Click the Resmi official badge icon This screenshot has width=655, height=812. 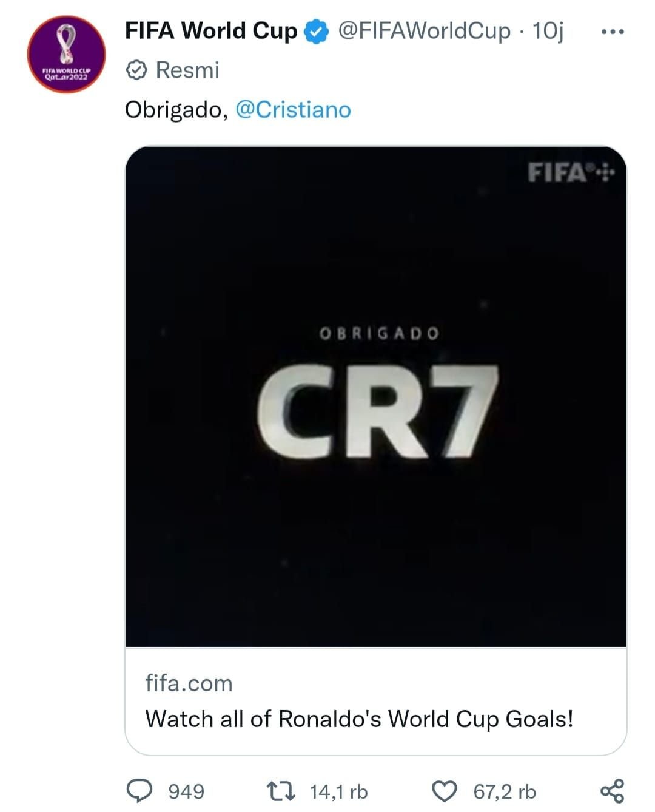(x=136, y=70)
